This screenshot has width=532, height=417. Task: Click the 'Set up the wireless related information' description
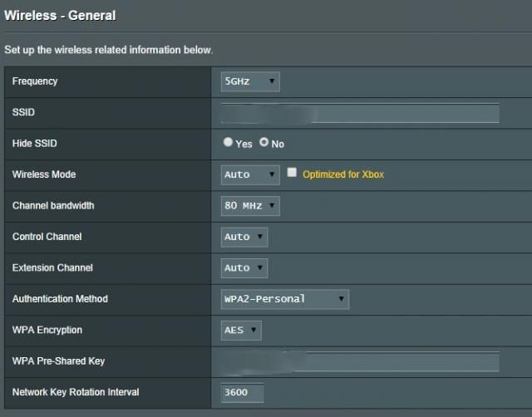pos(108,50)
